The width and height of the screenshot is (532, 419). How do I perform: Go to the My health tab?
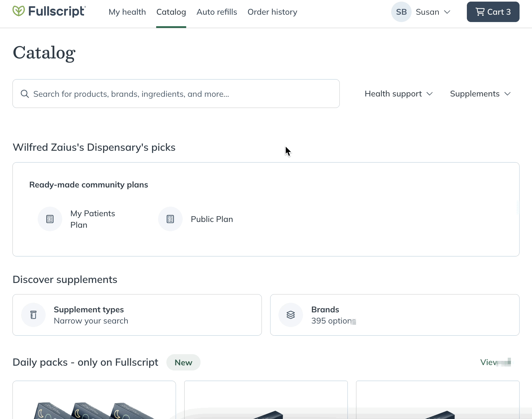pyautogui.click(x=127, y=12)
